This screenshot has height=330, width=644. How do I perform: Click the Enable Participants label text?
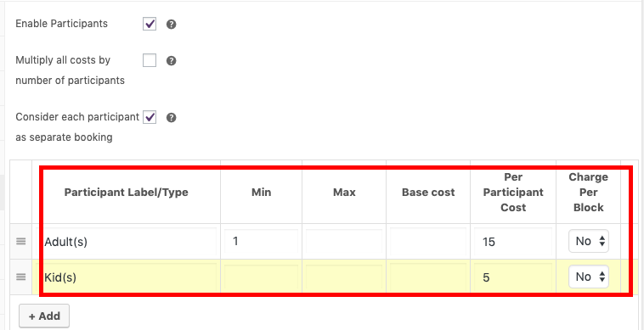tap(62, 24)
